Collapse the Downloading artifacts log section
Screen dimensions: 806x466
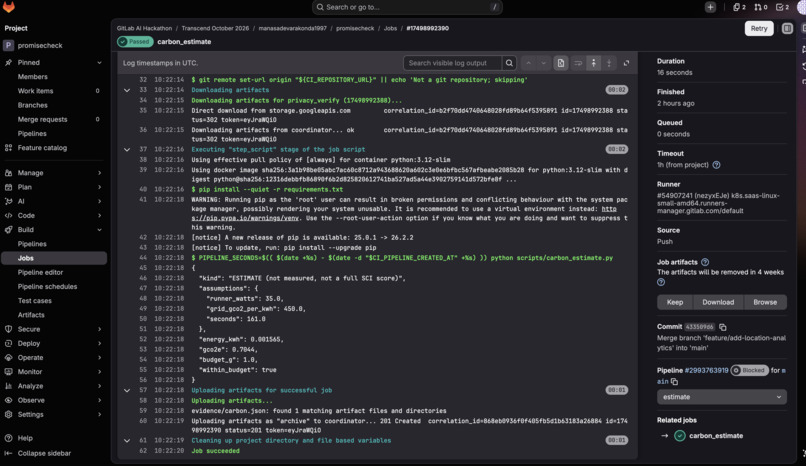coord(126,90)
